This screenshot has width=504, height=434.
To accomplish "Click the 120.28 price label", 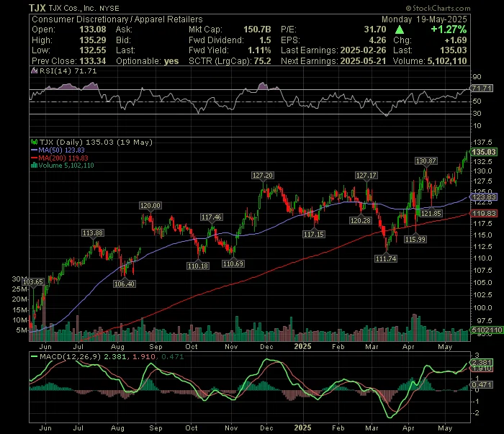I will (361, 220).
